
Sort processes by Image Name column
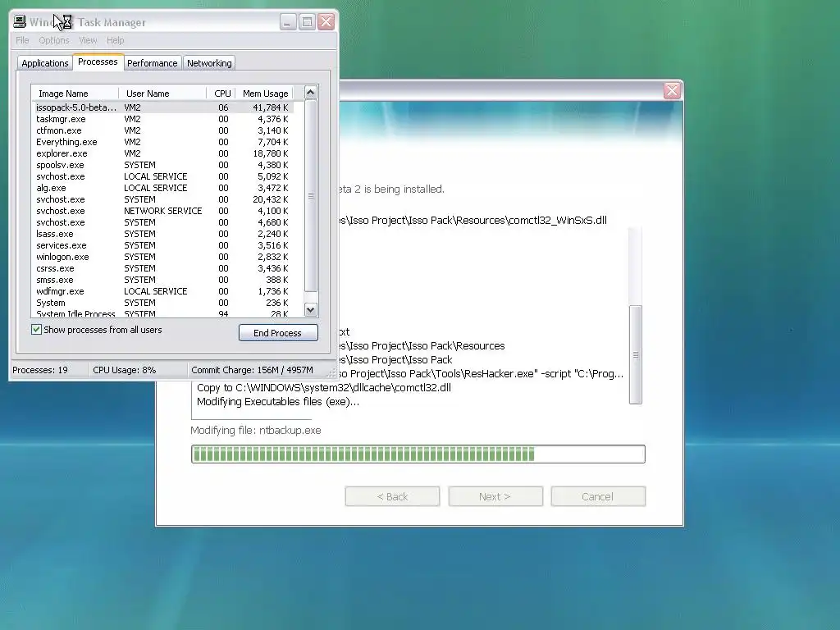pyautogui.click(x=75, y=94)
